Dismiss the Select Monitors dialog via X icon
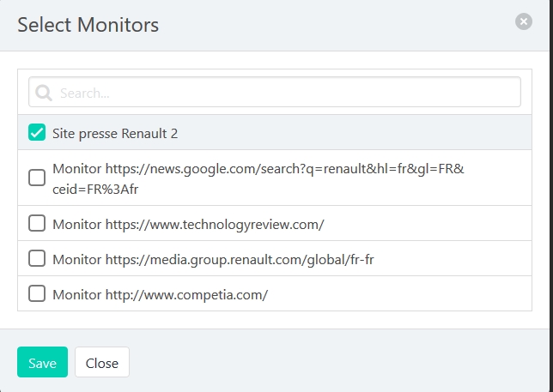 pyautogui.click(x=524, y=21)
